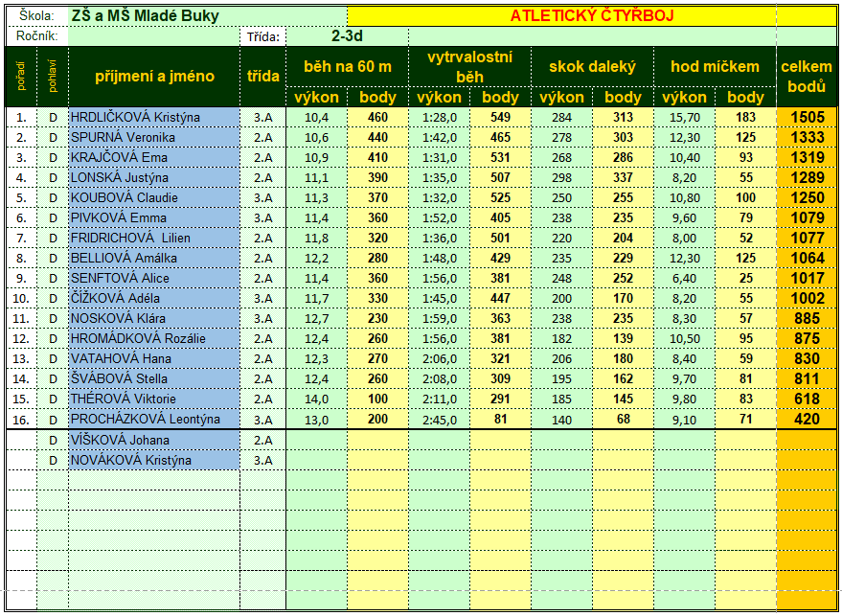The width and height of the screenshot is (842, 616).
Task: Select the name HROMÁDKOVÁ Rozálie
Action: coord(154,339)
